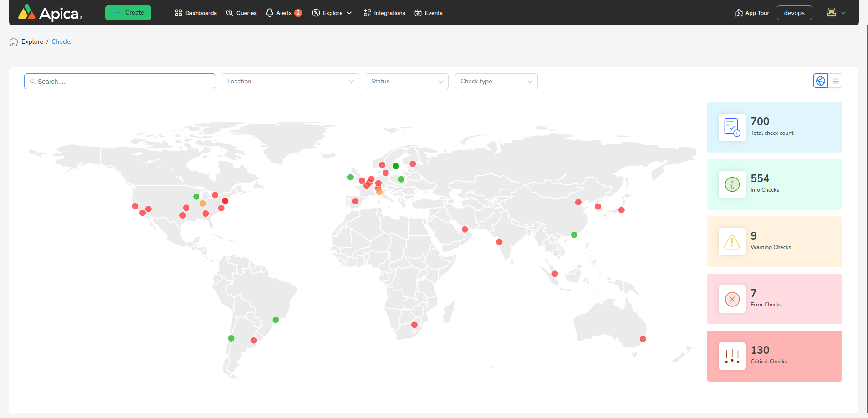
Task: Click the Error Checks cross icon
Action: (x=732, y=299)
